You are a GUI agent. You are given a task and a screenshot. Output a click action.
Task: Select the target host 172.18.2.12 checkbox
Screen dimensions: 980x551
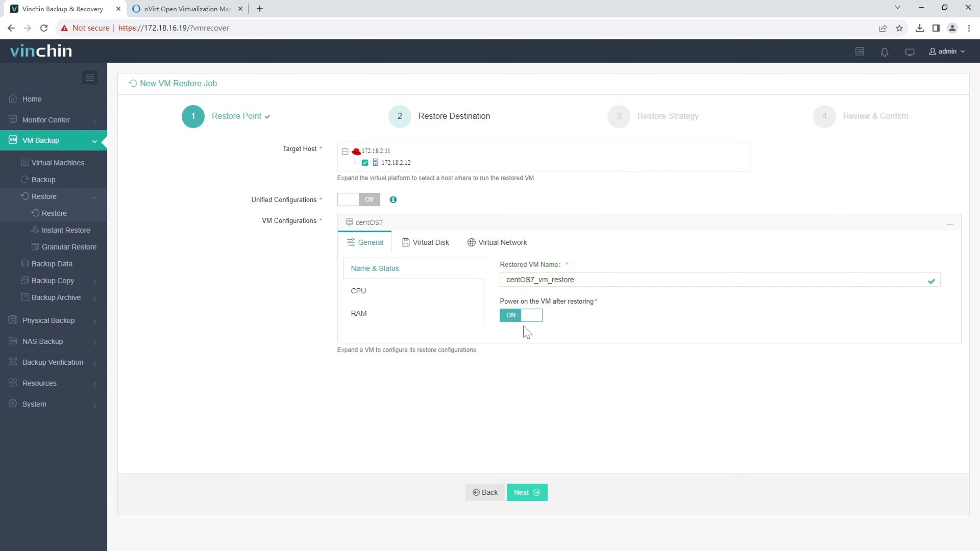tap(365, 162)
